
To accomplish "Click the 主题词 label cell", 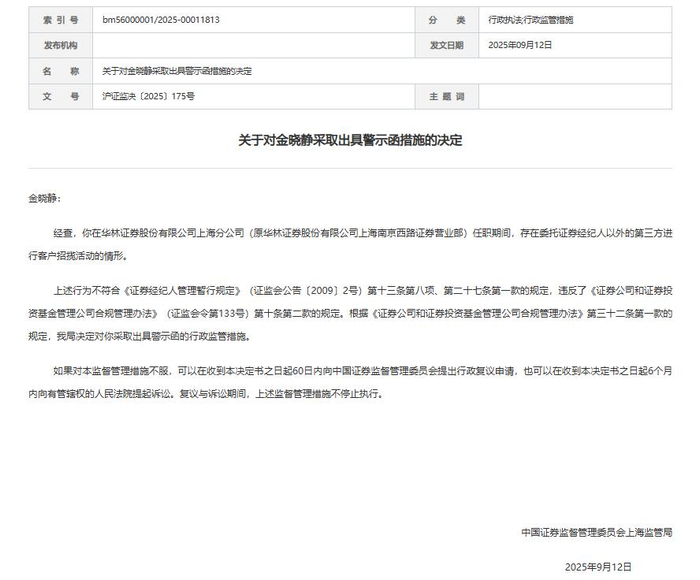I will click(x=446, y=96).
